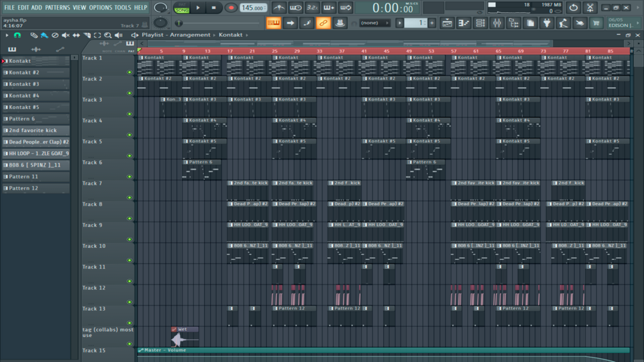
Task: Open the PATTERNS menu
Action: pyautogui.click(x=58, y=8)
